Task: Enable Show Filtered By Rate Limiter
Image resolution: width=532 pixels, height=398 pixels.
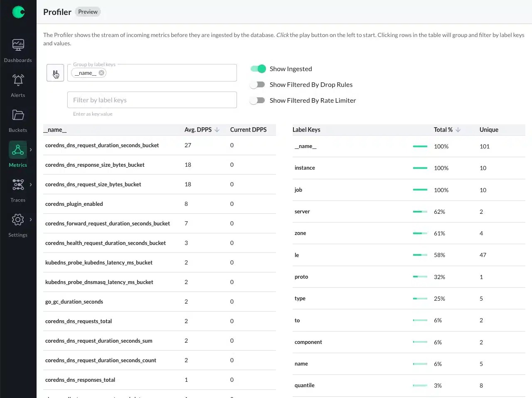Action: [257, 100]
